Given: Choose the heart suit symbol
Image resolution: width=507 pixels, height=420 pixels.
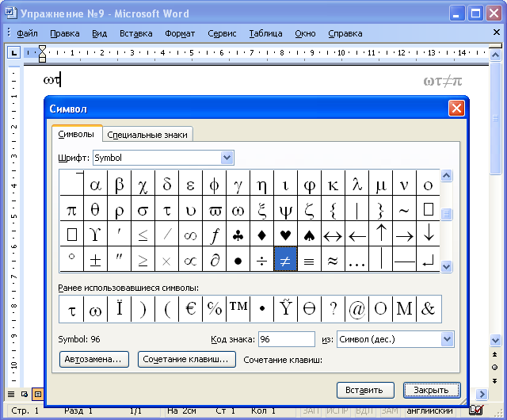Looking at the screenshot, I should tap(285, 234).
